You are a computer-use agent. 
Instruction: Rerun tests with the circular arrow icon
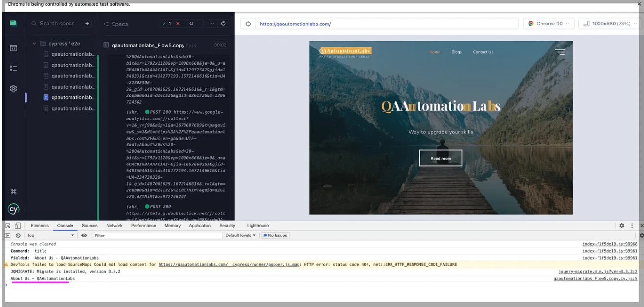(224, 24)
